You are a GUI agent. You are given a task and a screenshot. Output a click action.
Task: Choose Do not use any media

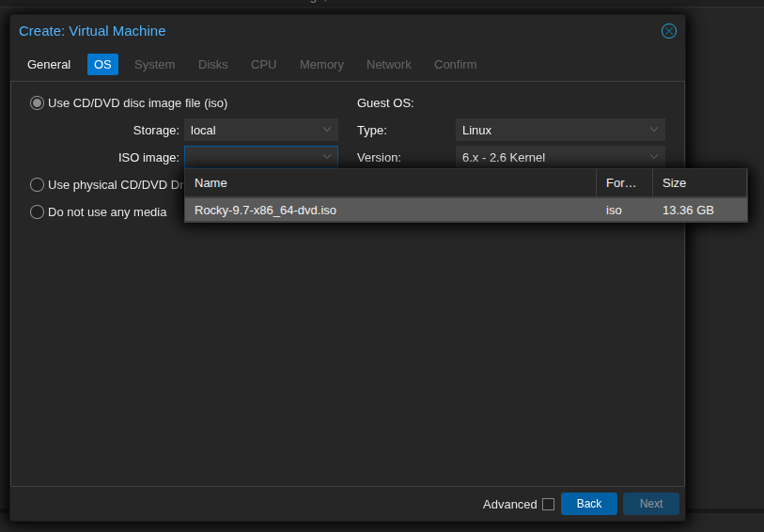(x=38, y=212)
